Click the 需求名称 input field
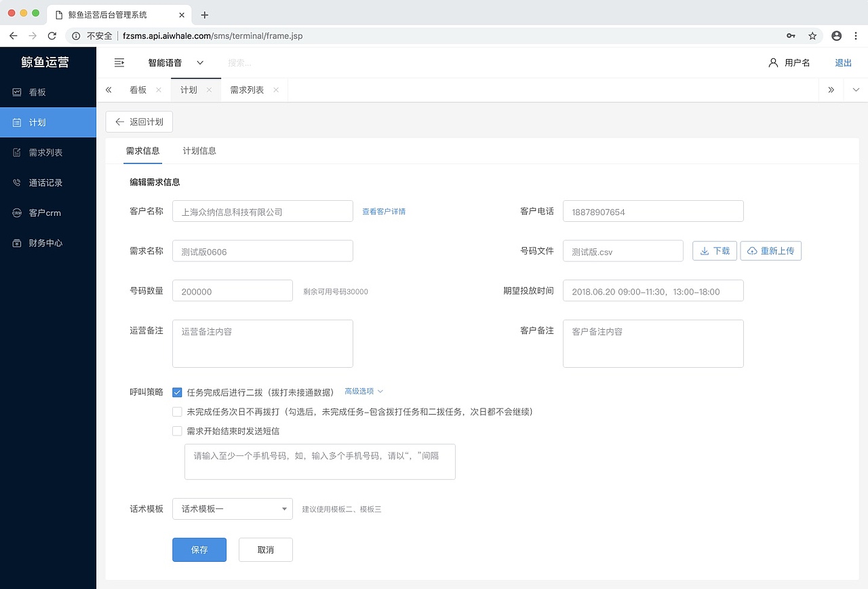868x589 pixels. click(262, 251)
